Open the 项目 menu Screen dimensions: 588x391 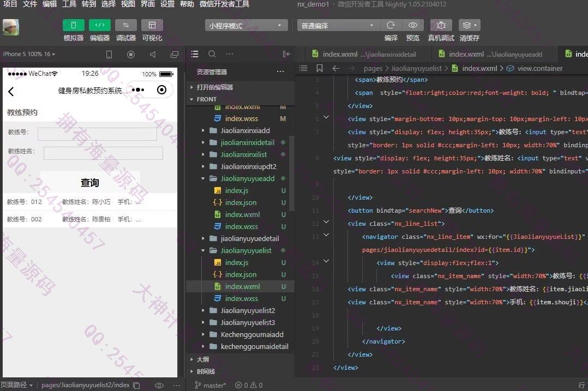(x=10, y=4)
